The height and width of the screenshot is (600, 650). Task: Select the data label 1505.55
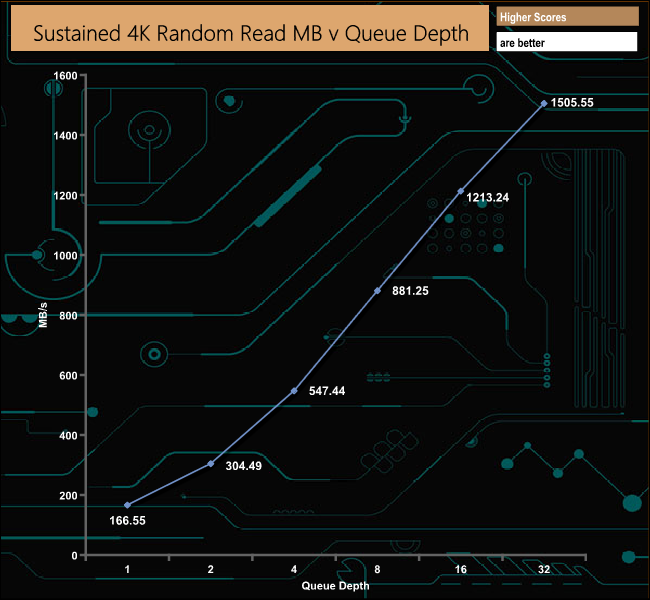point(572,102)
